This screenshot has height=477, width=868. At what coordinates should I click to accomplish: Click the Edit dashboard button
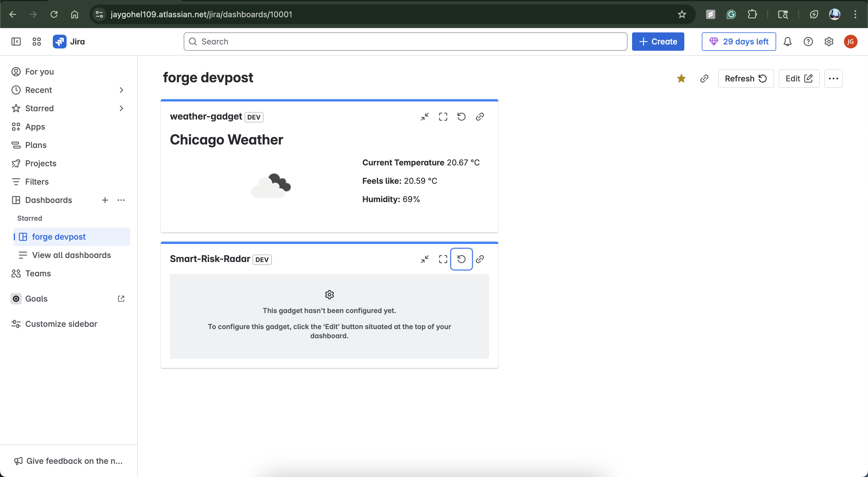tap(799, 79)
